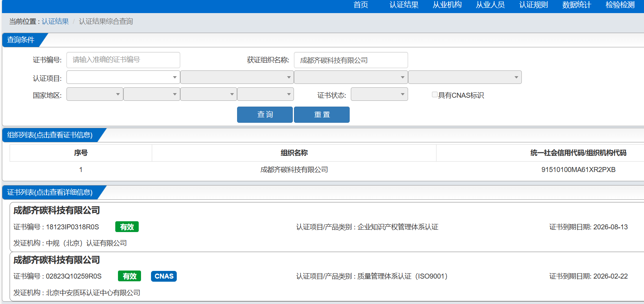Expand the 证书状态 dropdown

[x=379, y=94]
